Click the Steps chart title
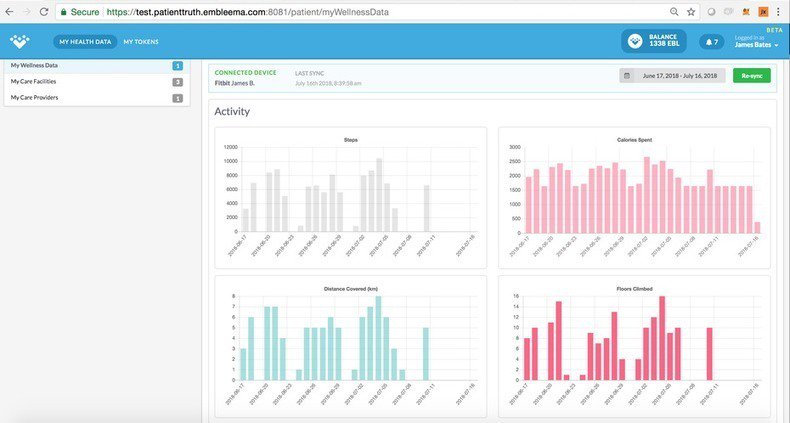 pyautogui.click(x=351, y=139)
